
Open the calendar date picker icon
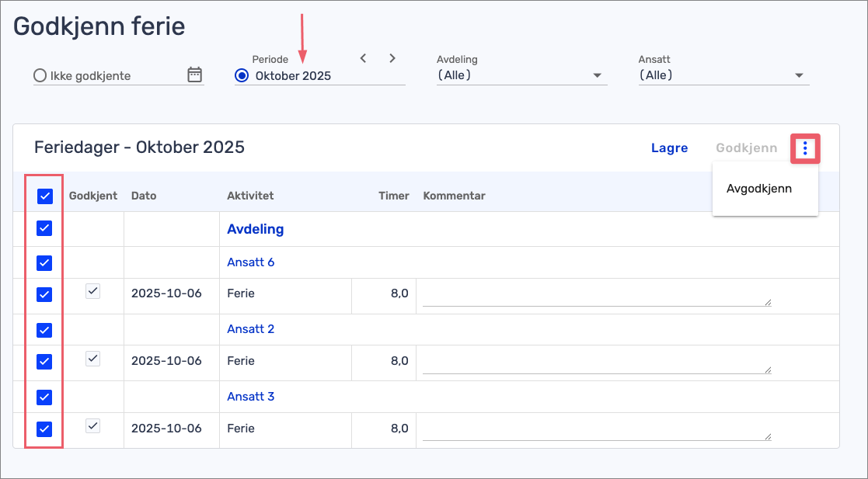[x=194, y=75]
